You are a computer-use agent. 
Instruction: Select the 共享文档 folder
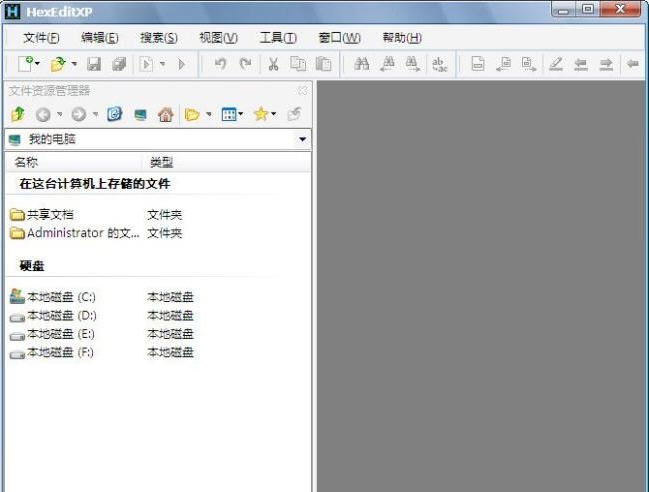click(49, 214)
